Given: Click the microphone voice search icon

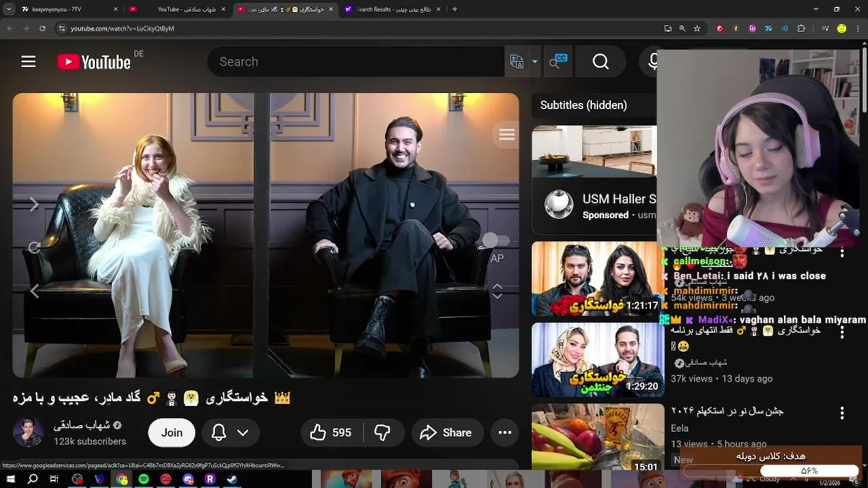Looking at the screenshot, I should 653,62.
